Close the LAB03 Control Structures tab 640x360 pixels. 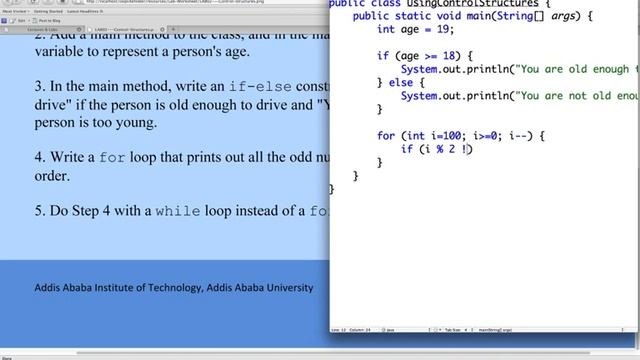162,29
